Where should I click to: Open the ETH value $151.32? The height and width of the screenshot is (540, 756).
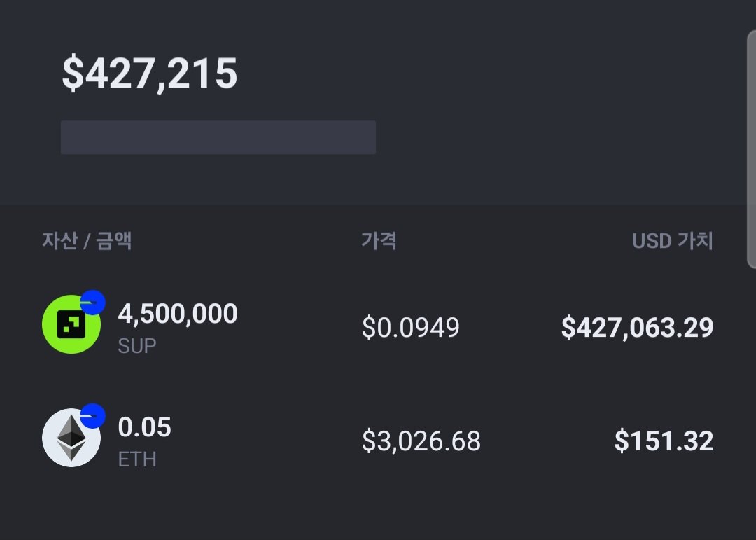tap(664, 441)
